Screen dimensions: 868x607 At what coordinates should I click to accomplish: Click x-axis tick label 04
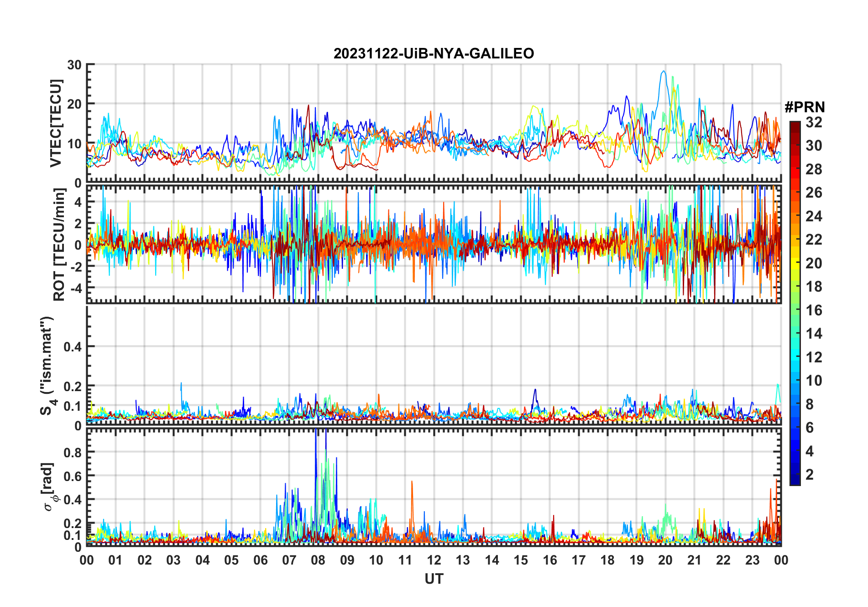click(202, 560)
